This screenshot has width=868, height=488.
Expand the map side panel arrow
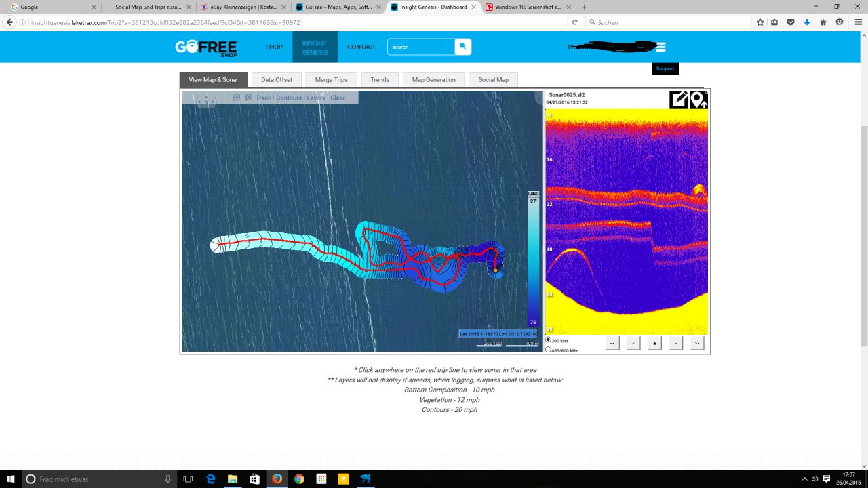coord(539,99)
